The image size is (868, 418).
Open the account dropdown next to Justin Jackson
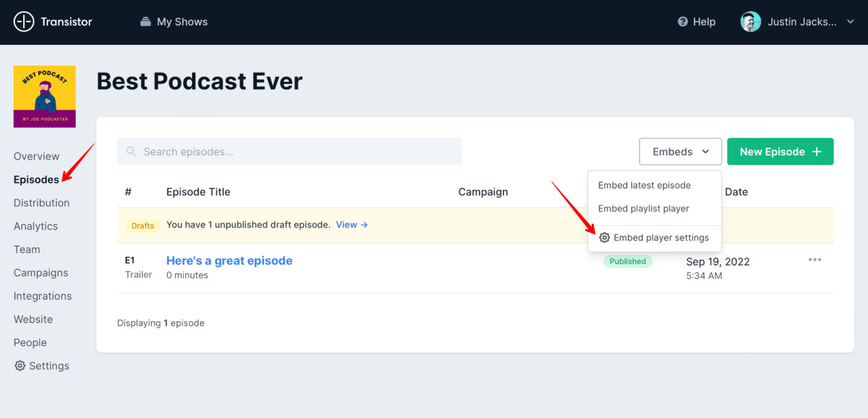[850, 22]
